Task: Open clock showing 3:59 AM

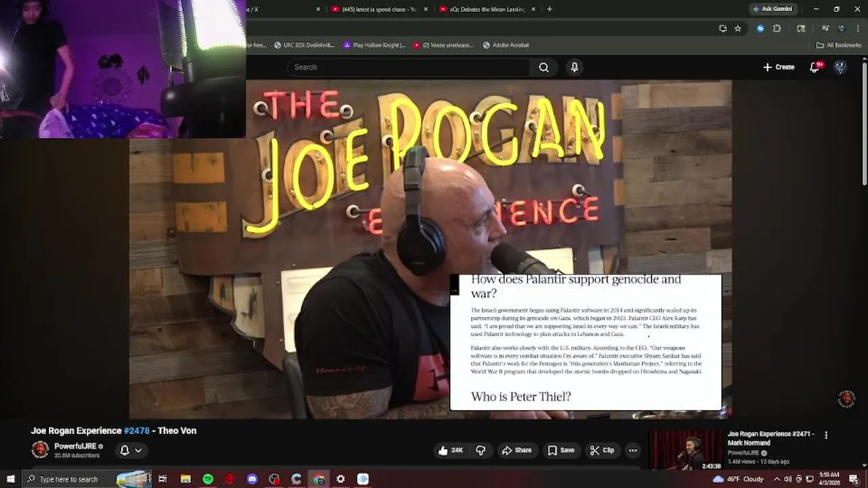Action: pyautogui.click(x=831, y=479)
